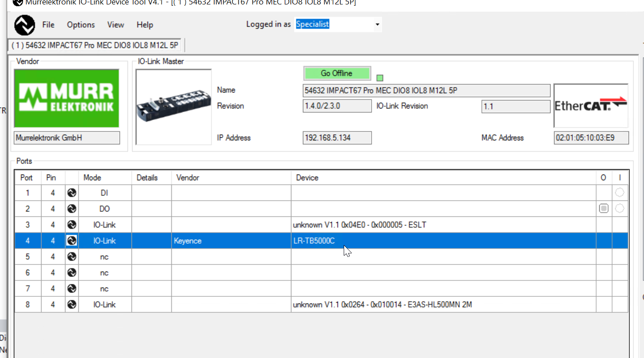This screenshot has height=358, width=644.
Task: Click the port 3 status icon
Action: (72, 225)
